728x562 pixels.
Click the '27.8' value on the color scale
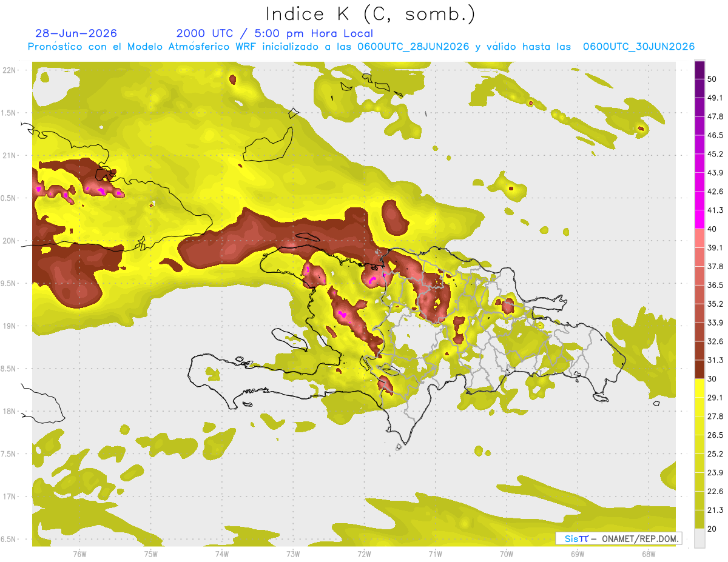coord(715,416)
